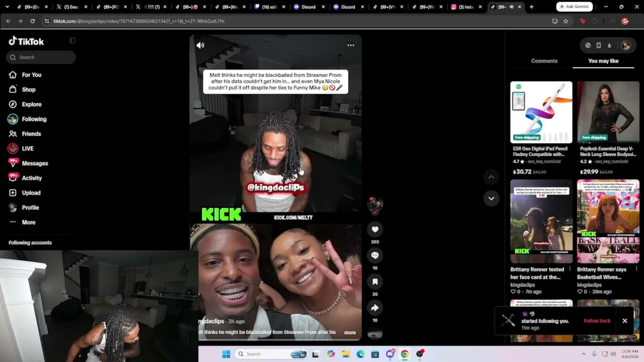Bookmark the video to favorites

click(x=375, y=282)
